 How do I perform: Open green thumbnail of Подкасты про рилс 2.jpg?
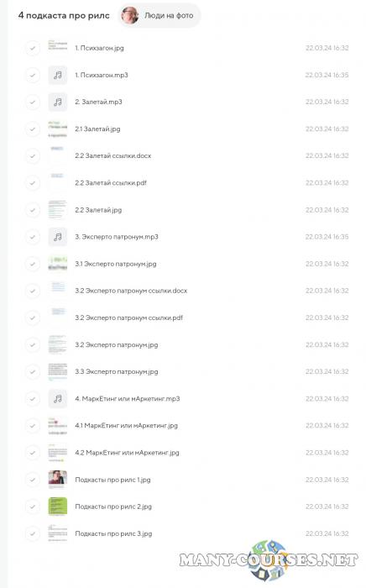(x=58, y=507)
